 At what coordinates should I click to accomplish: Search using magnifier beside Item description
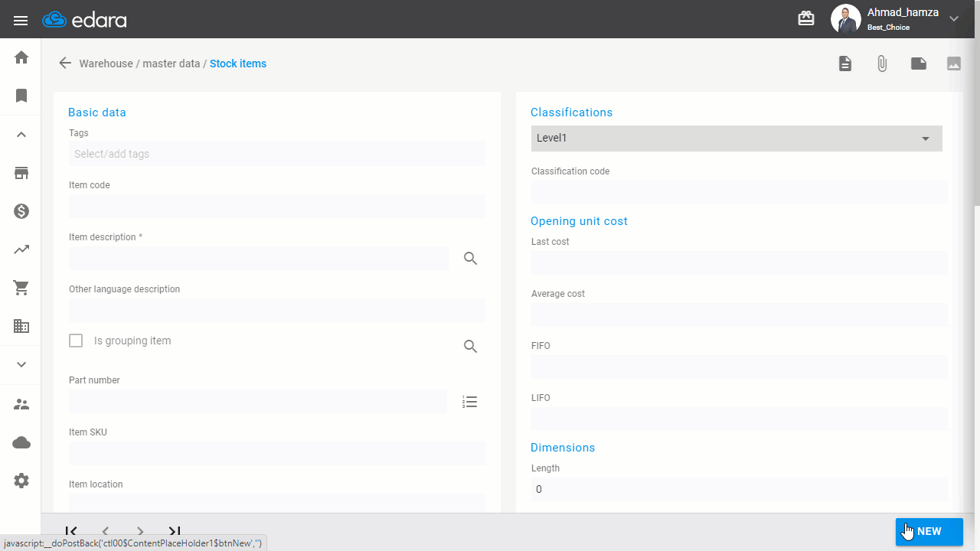[x=470, y=259]
